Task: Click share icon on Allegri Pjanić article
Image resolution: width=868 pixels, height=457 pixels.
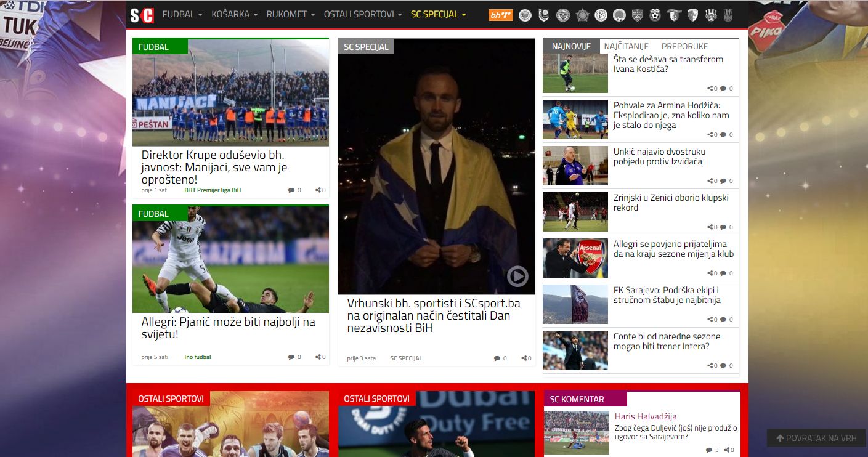Action: point(318,357)
